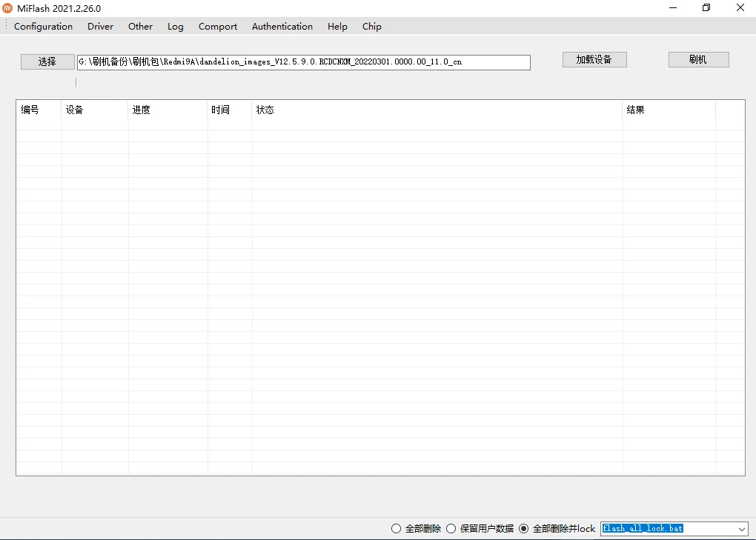Screen dimensions: 756x540
Task: Click the MiFlash app icon in title bar
Action: [7, 8]
